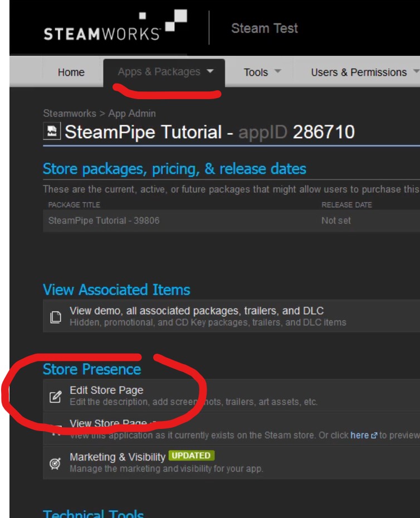This screenshot has height=518, width=420.
Task: Open the Store Presence heading
Action: pos(92,369)
